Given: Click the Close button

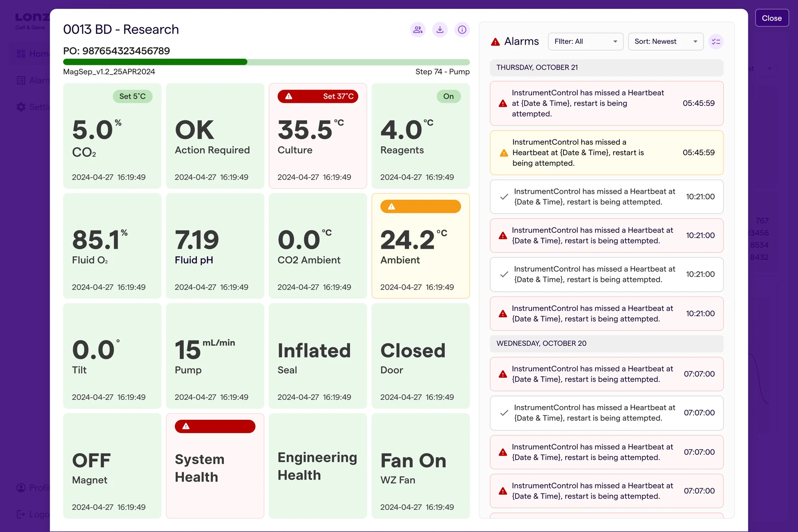Looking at the screenshot, I should [772, 18].
